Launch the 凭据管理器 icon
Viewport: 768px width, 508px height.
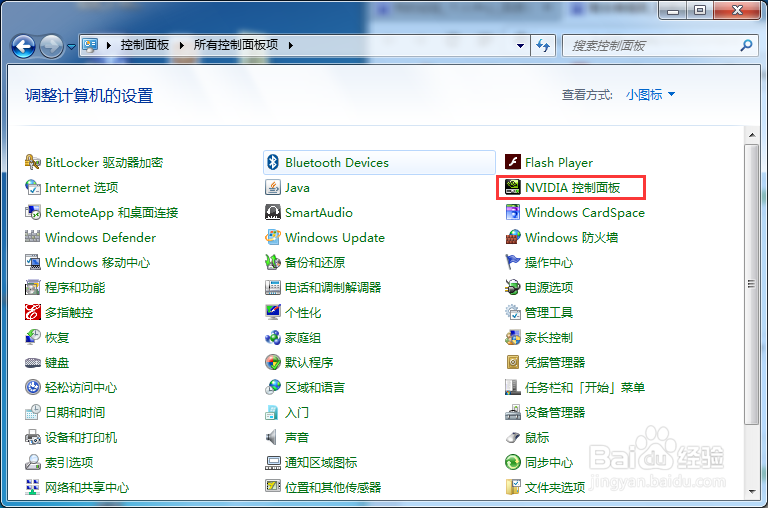[513, 363]
